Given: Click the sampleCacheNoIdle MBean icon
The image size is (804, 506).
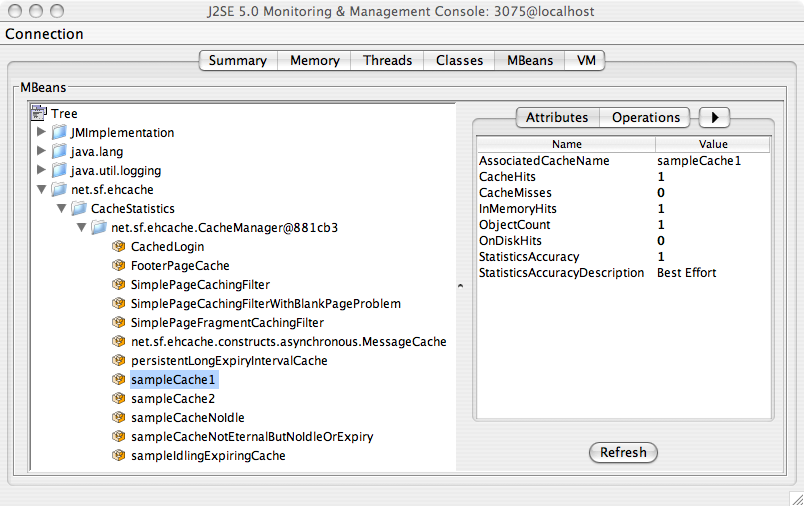Looking at the screenshot, I should point(118,417).
